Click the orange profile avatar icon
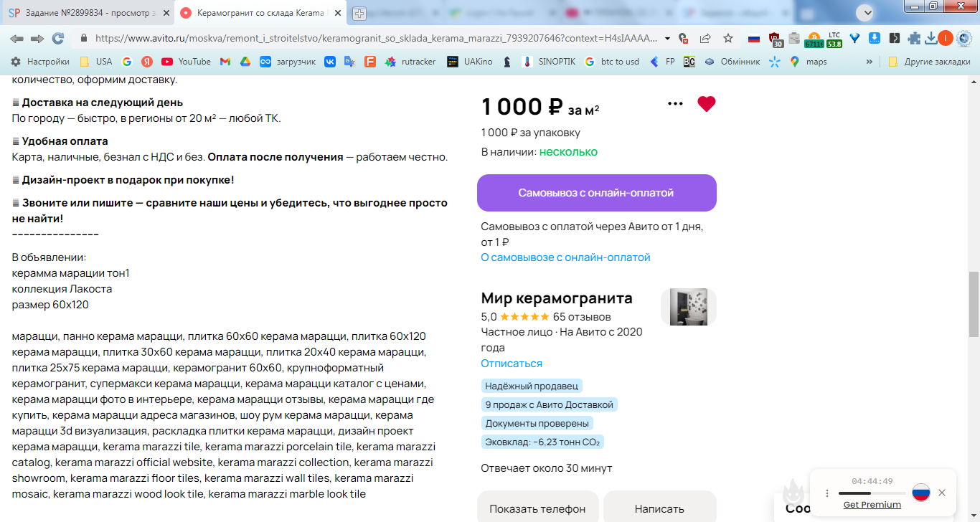This screenshot has width=980, height=522. [x=946, y=38]
